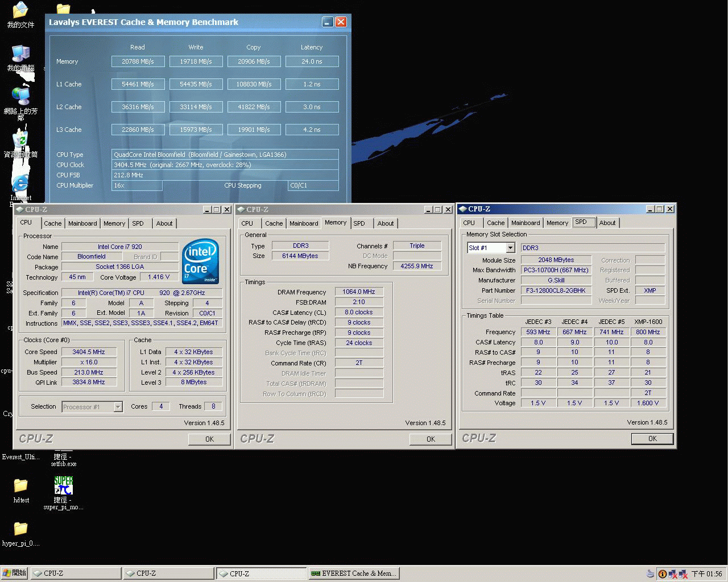Click the Part Number field F3-12800CL8-2GBHK
Image resolution: width=728 pixels, height=582 pixels.
556,290
